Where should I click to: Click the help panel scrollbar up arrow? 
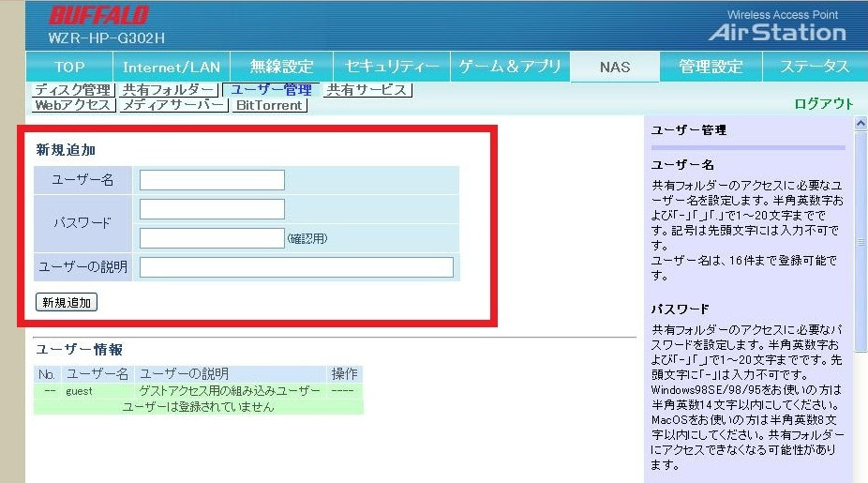(861, 124)
